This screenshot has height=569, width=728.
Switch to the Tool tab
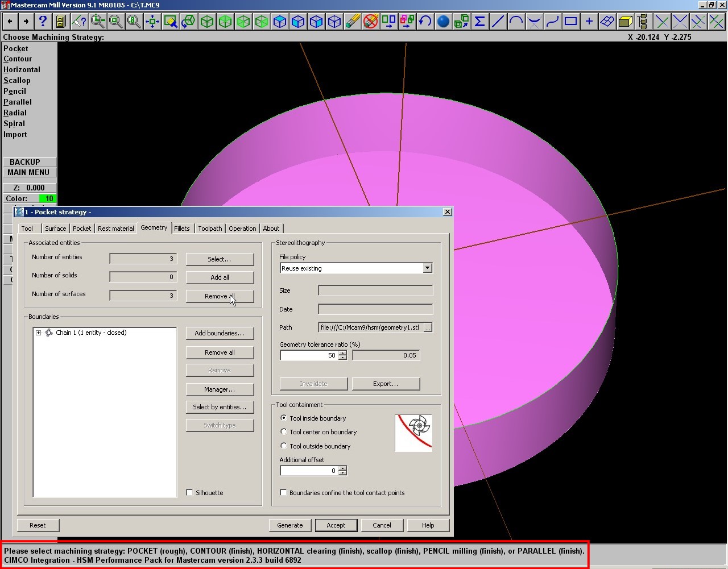[x=27, y=229]
